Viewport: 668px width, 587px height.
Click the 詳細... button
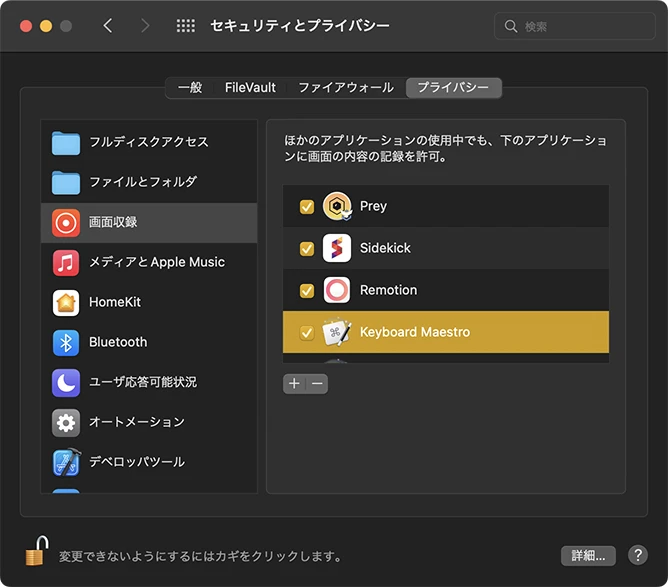(587, 555)
